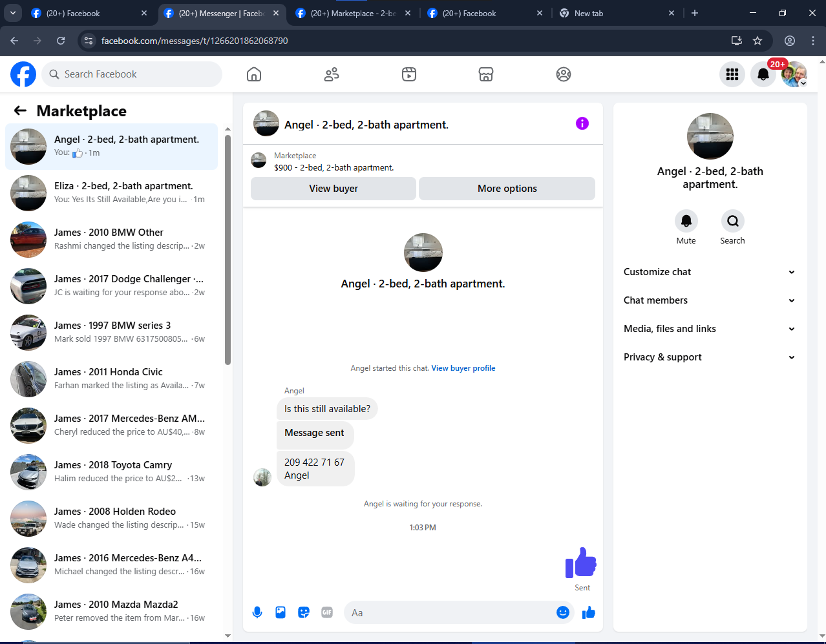Click the back arrow beside Marketplace
This screenshot has height=644, width=826.
(x=21, y=110)
